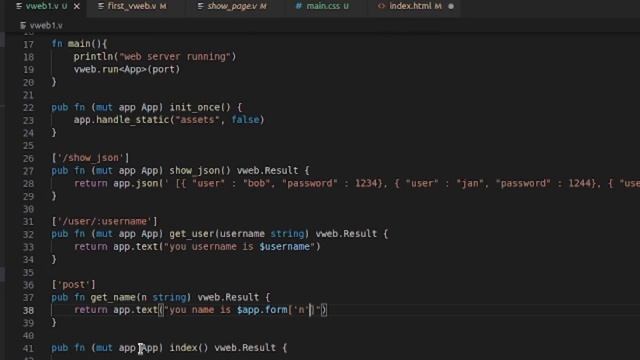Image resolution: width=640 pixels, height=360 pixels.
Task: Place cursor on 'fn main(){' line
Action: coord(79,44)
